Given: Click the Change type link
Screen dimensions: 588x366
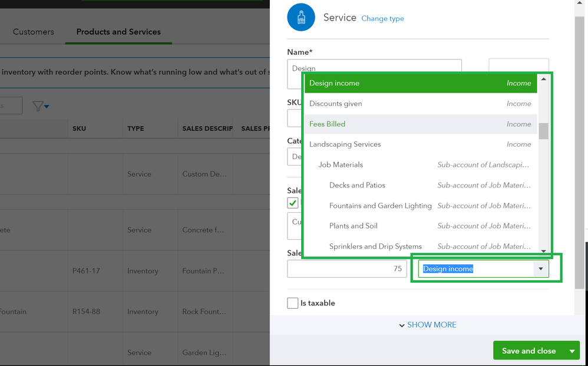Looking at the screenshot, I should 382,18.
